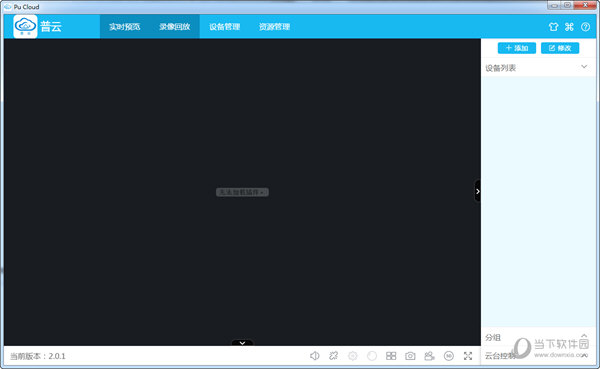600x369 pixels.
Task: Enter fullscreen with the expand icon
Action: click(x=468, y=356)
